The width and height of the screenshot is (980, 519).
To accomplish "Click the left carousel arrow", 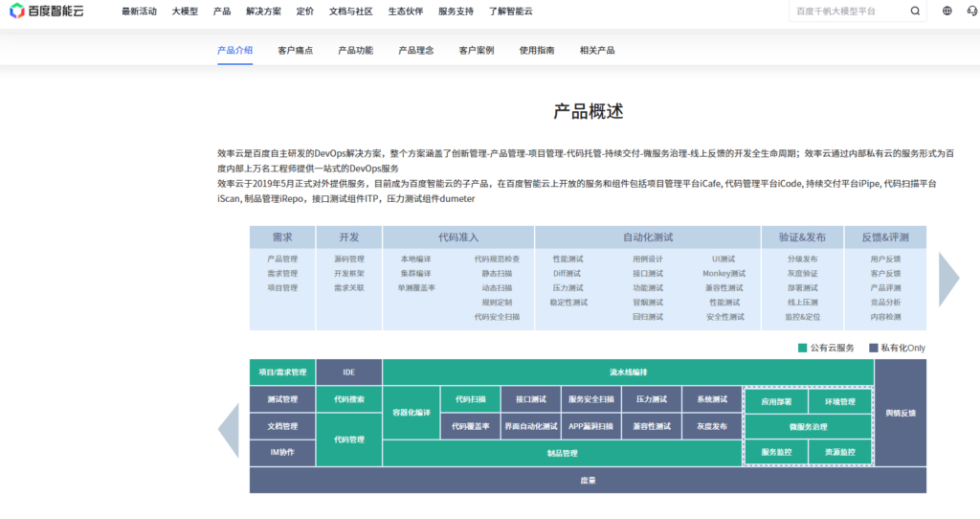I will coord(229,430).
